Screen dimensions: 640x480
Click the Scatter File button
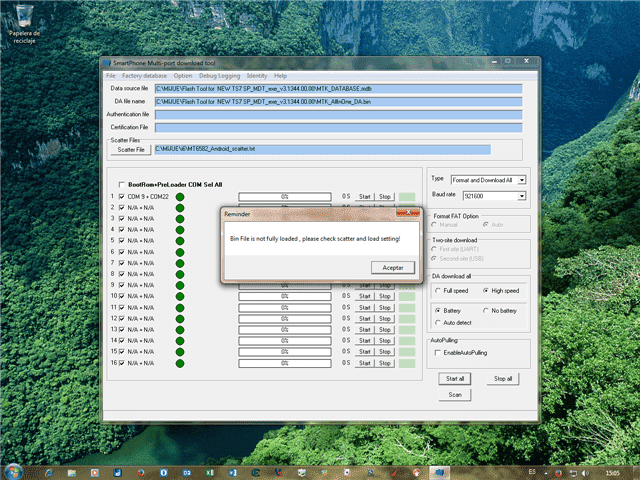[x=131, y=150]
